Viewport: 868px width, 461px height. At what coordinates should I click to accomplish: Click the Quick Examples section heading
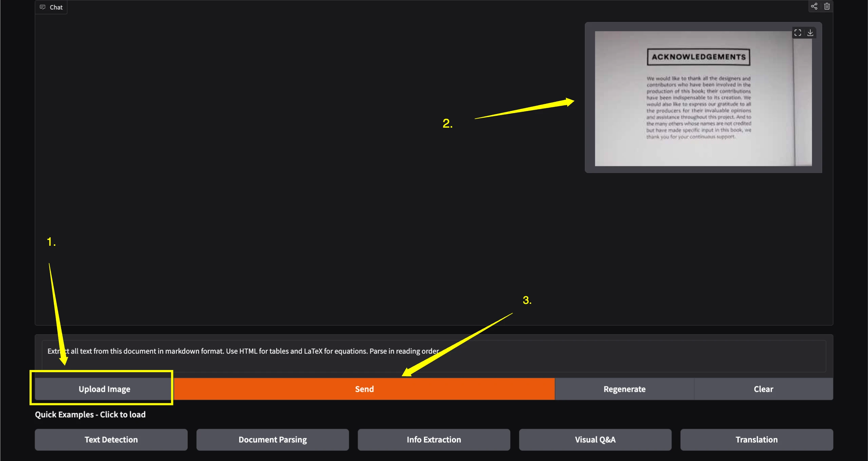coord(90,414)
